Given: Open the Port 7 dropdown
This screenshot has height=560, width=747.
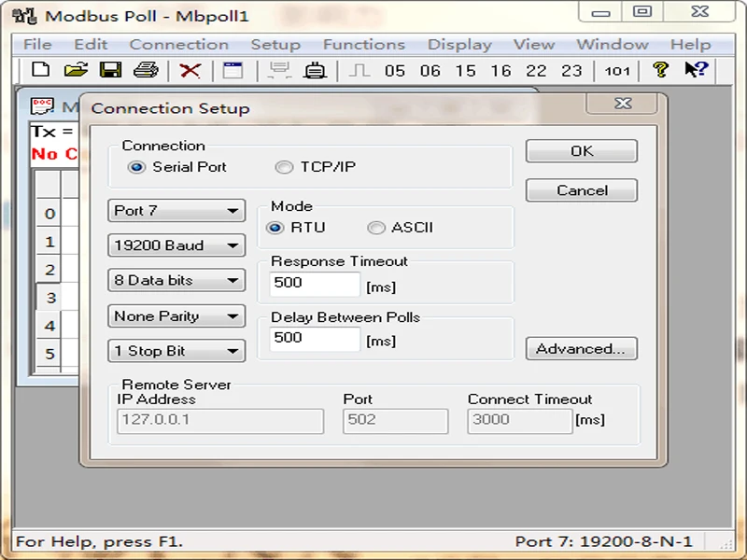Looking at the screenshot, I should pos(176,211).
